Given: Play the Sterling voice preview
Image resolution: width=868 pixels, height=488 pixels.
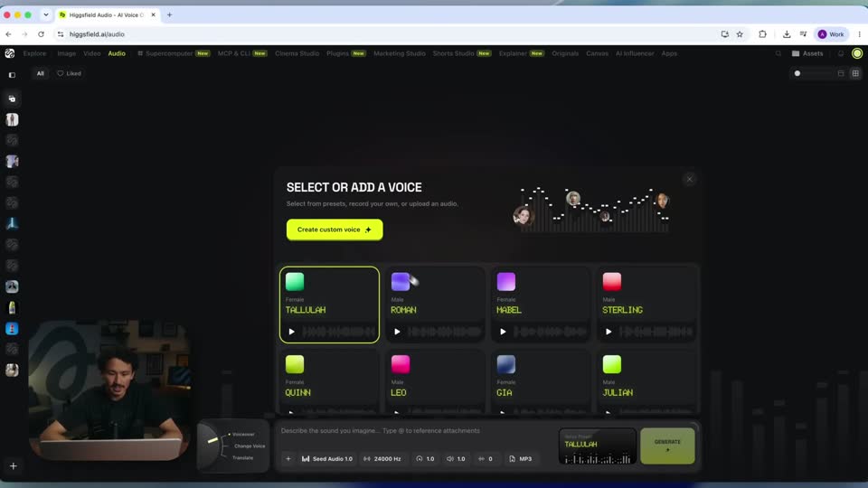Looking at the screenshot, I should tap(609, 332).
